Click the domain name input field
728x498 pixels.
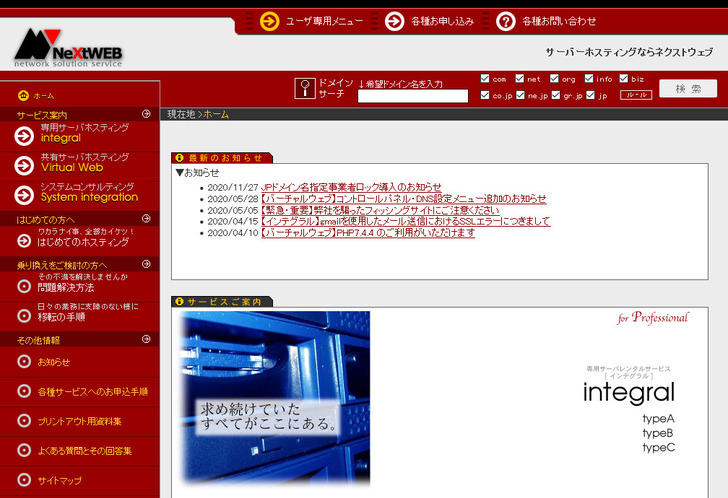click(413, 97)
